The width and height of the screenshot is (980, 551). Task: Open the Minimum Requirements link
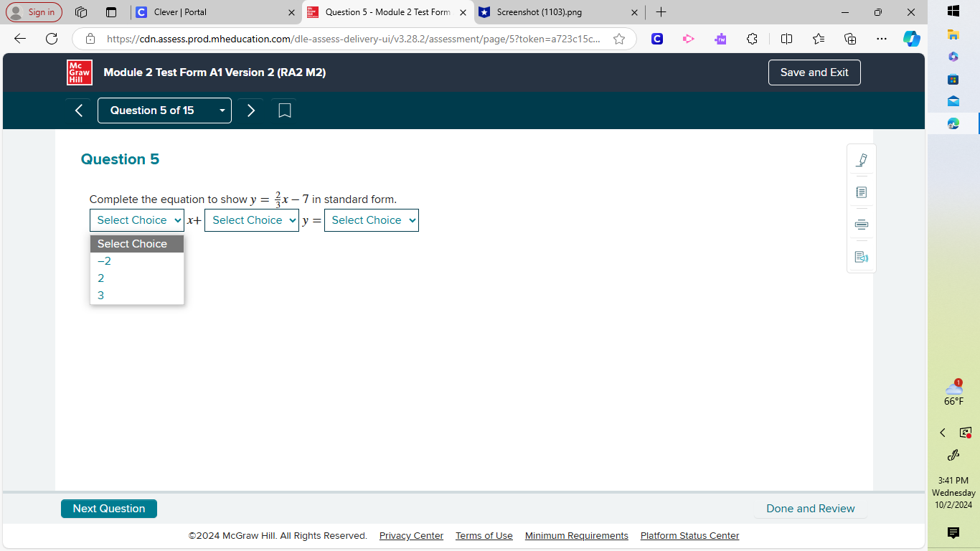click(577, 536)
